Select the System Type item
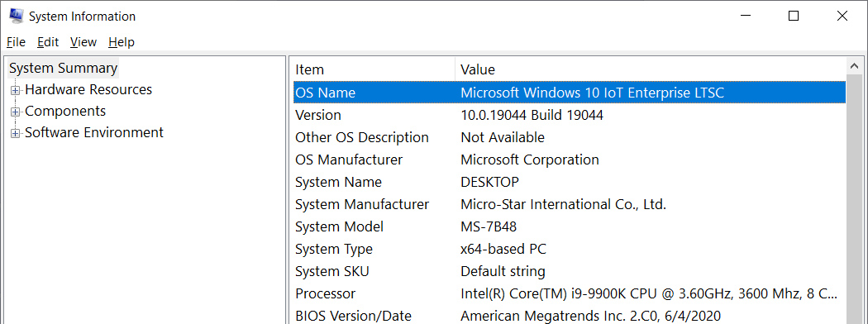The width and height of the screenshot is (868, 324). pyautogui.click(x=334, y=250)
